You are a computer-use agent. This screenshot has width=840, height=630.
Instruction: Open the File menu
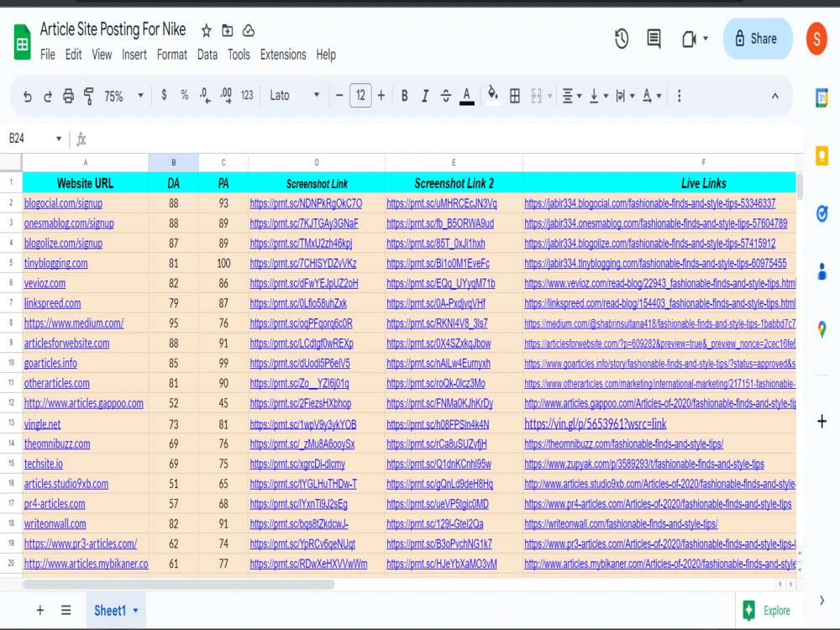(48, 55)
